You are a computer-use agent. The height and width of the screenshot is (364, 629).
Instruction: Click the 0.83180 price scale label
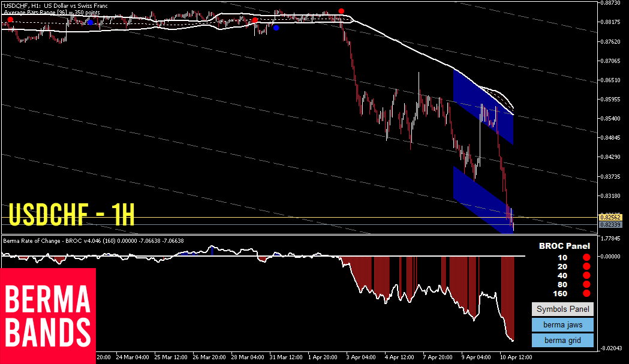610,196
